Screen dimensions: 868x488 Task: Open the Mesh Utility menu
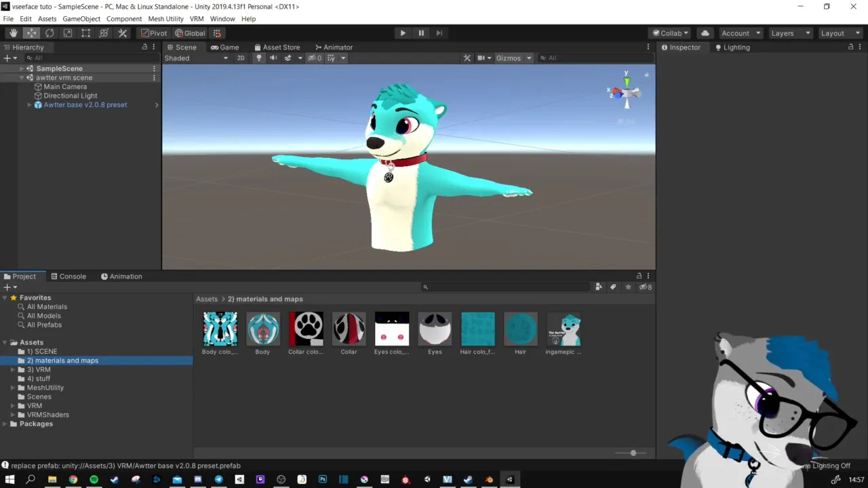pyautogui.click(x=165, y=19)
